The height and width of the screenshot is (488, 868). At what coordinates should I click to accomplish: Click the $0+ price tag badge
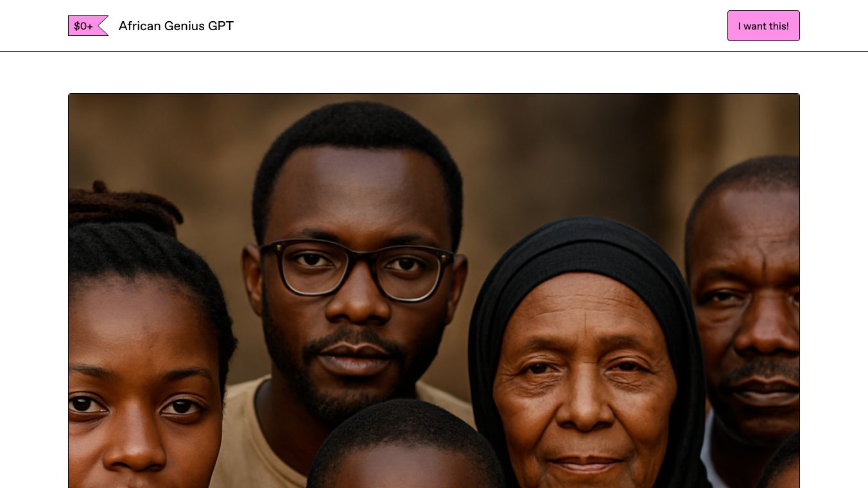(x=88, y=26)
